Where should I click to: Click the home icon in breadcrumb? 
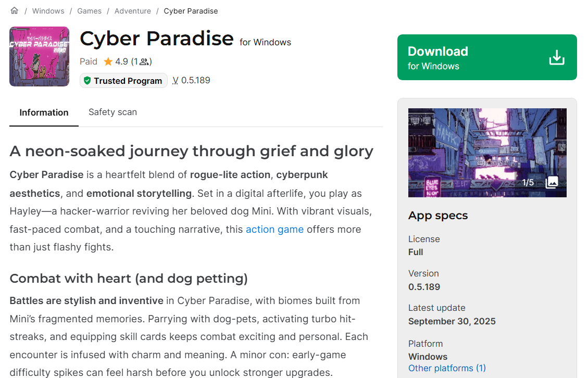14,11
